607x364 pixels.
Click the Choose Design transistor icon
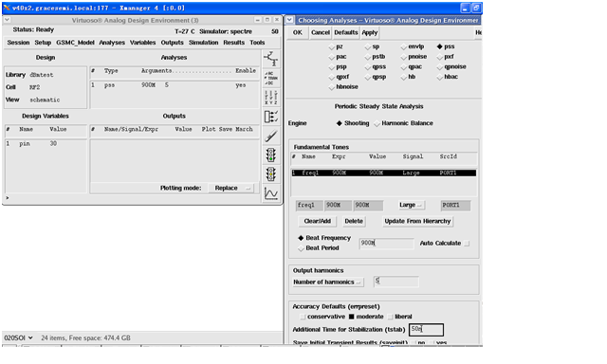270,59
